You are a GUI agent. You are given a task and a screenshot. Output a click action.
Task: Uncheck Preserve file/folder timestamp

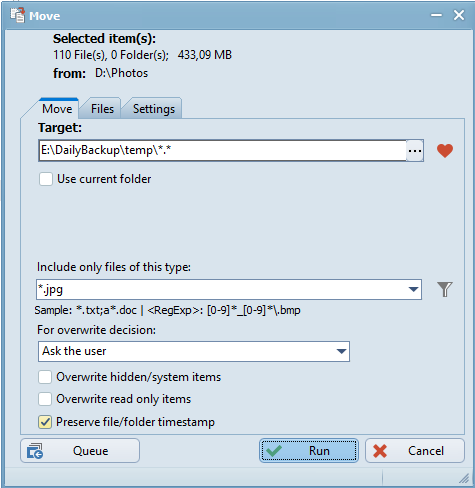pyautogui.click(x=45, y=422)
